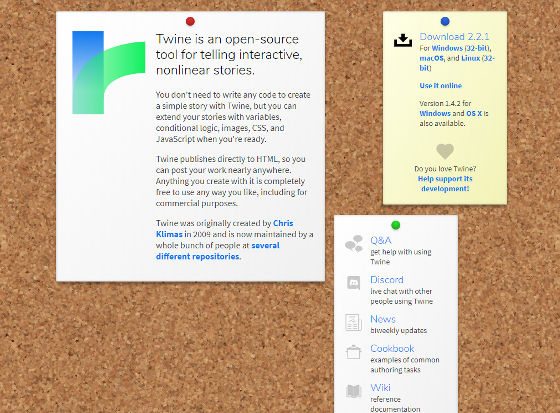Click the headline 'Twine is an open-source tool'

tap(229, 54)
